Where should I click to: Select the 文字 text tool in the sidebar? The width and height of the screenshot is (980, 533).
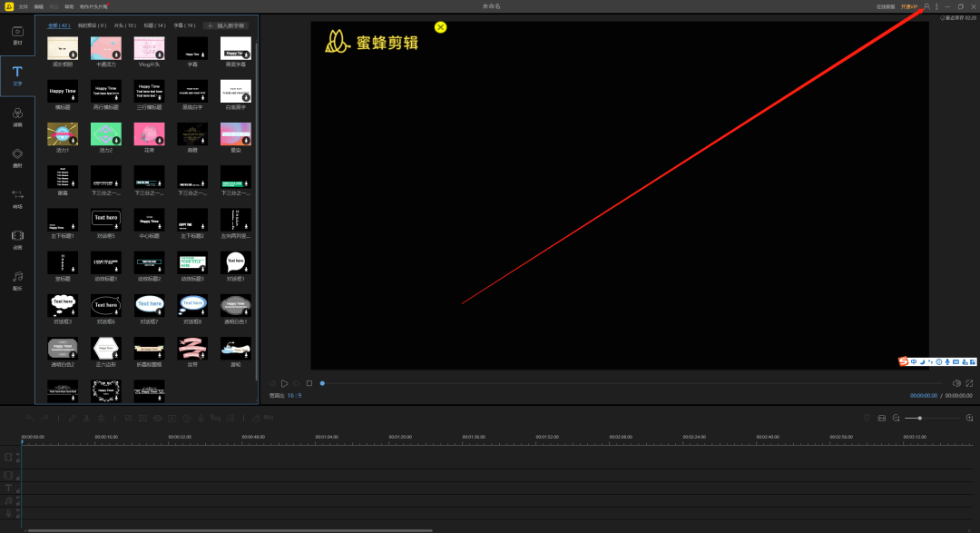[17, 75]
